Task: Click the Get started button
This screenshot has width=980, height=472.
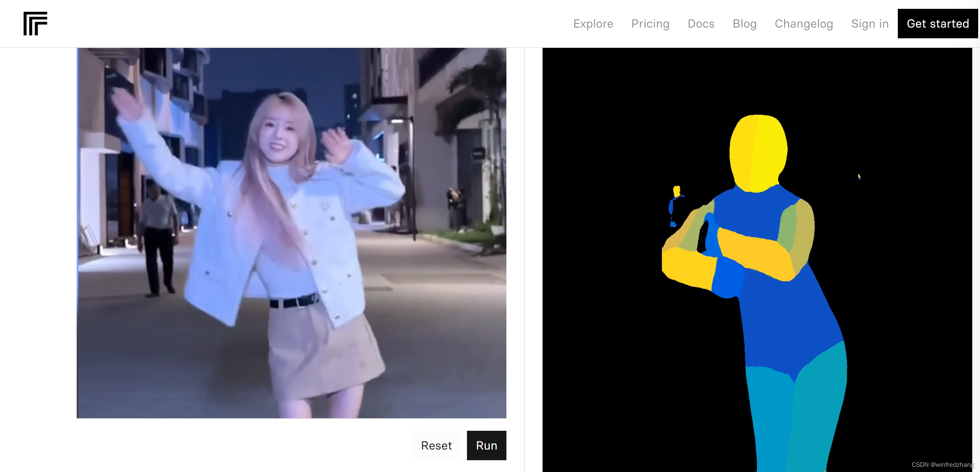Action: pyautogui.click(x=937, y=24)
